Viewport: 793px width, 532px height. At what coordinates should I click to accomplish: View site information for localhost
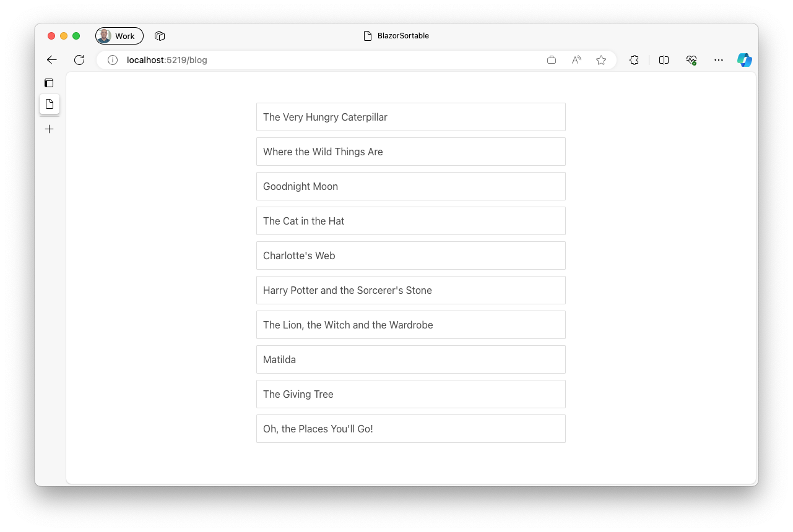point(111,60)
